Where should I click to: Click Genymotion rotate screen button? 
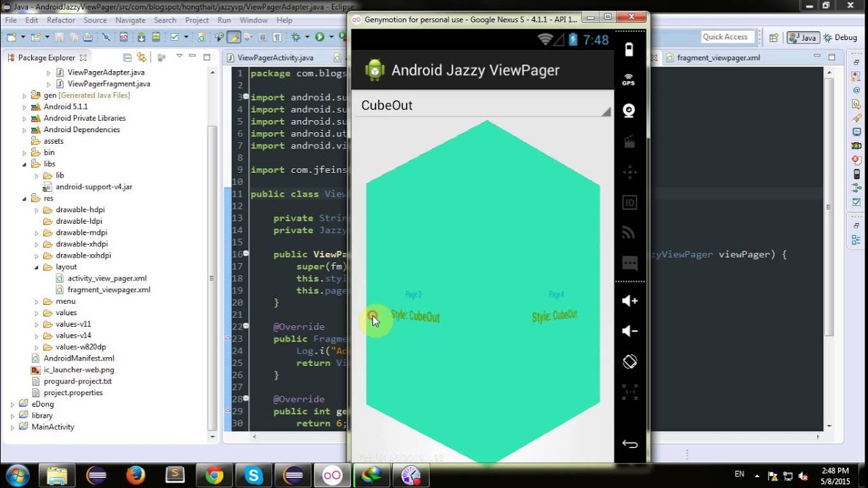[629, 362]
